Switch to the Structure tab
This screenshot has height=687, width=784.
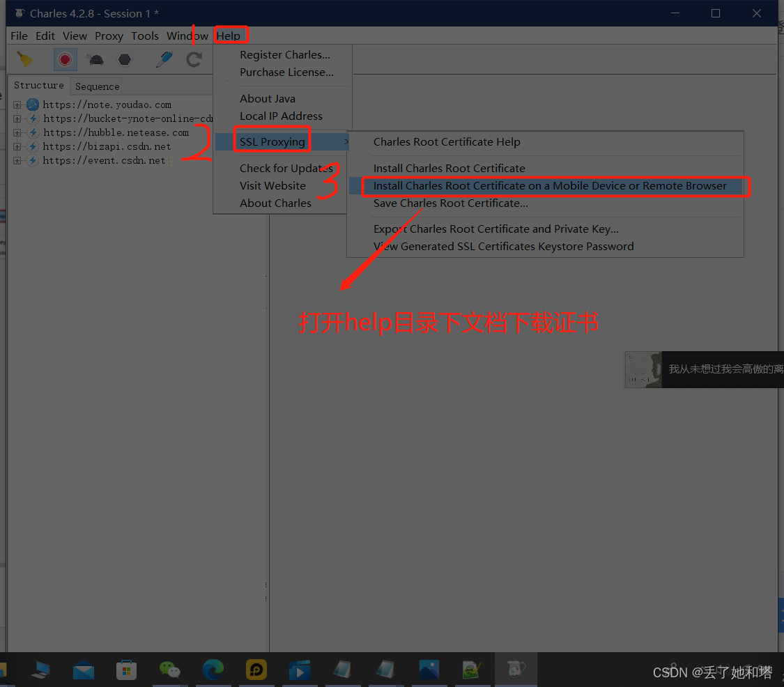tap(39, 86)
